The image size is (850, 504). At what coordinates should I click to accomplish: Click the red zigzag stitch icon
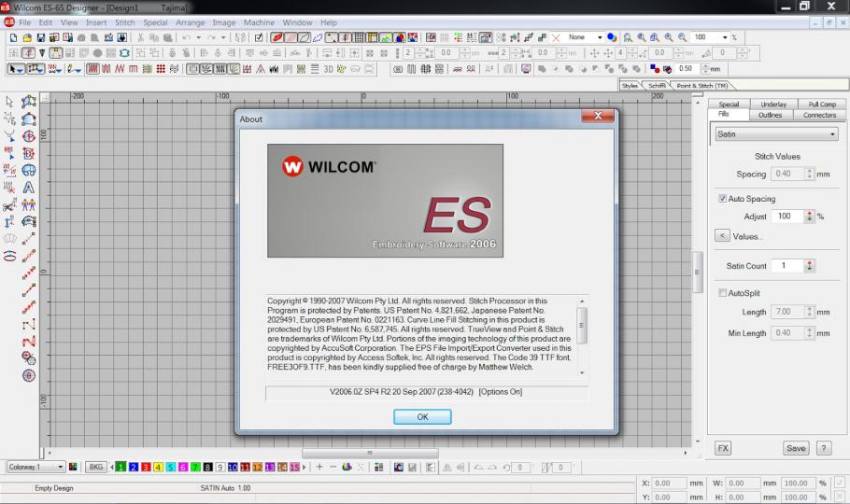tap(120, 69)
